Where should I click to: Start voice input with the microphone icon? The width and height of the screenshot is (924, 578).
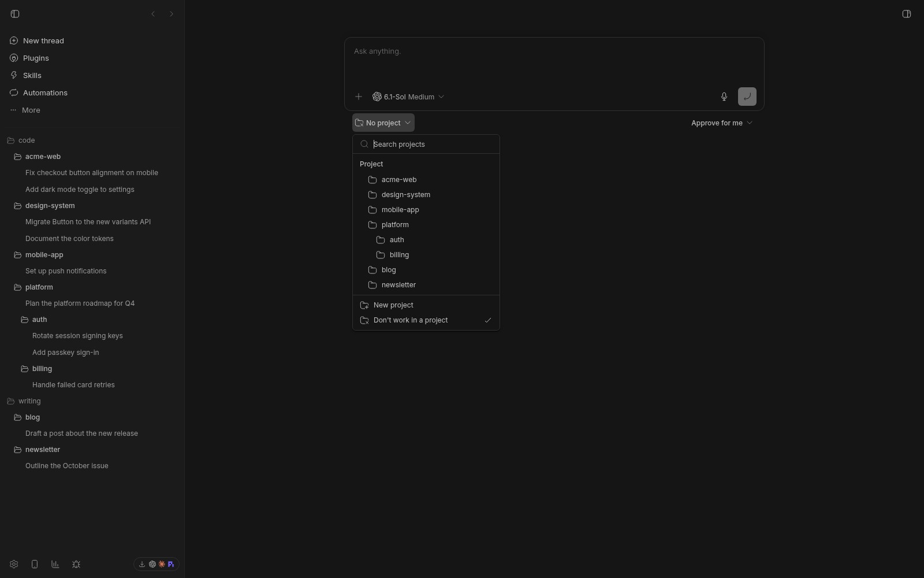coord(724,97)
